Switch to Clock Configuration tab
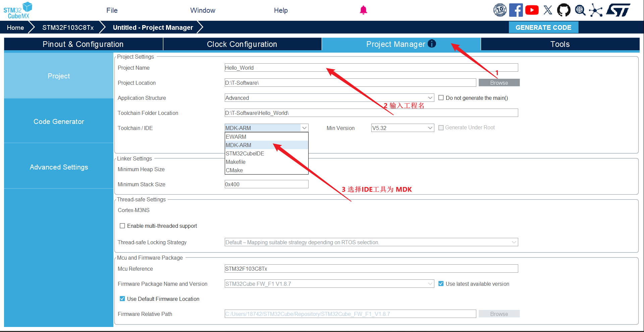 [x=242, y=44]
